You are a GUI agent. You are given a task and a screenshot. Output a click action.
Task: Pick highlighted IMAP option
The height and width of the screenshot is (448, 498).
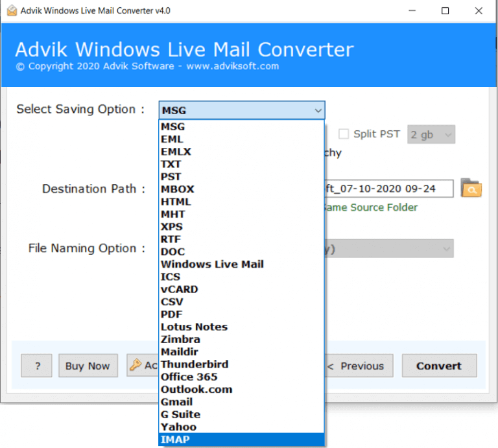pos(241,440)
